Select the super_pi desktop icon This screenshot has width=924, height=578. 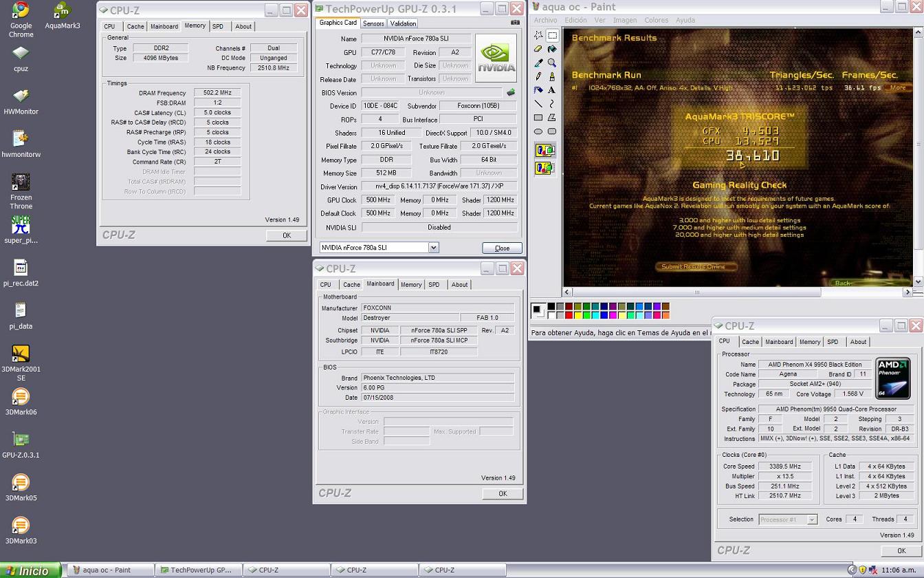tap(21, 230)
